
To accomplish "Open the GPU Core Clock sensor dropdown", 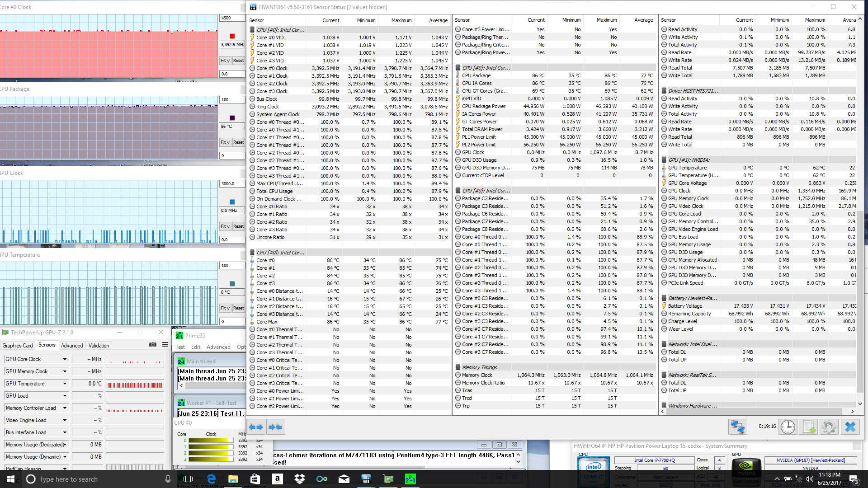I will [x=65, y=359].
